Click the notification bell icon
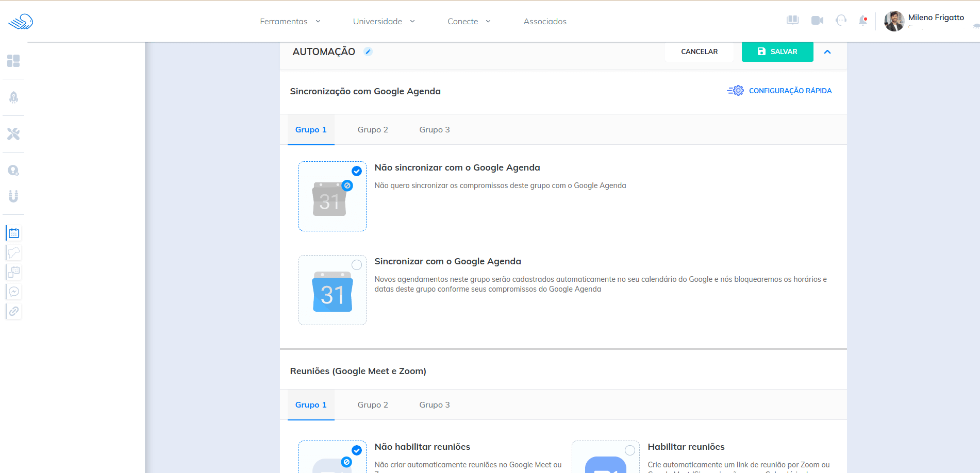Image resolution: width=980 pixels, height=473 pixels. [x=862, y=21]
